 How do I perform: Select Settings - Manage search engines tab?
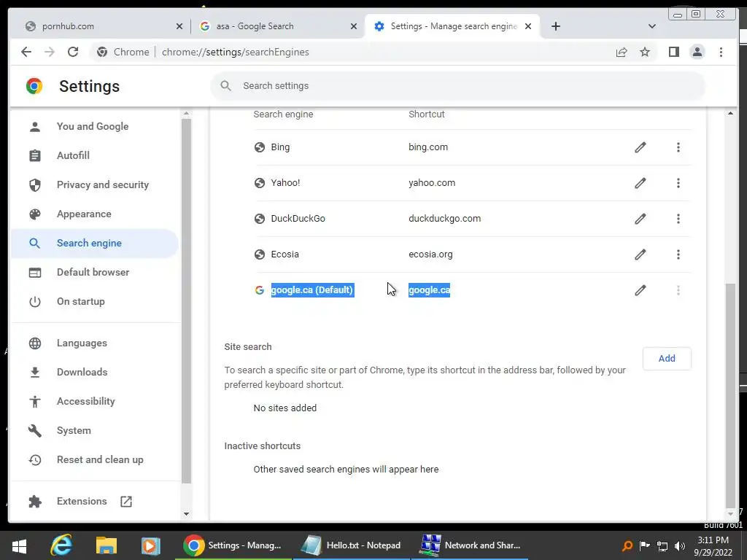[452, 26]
